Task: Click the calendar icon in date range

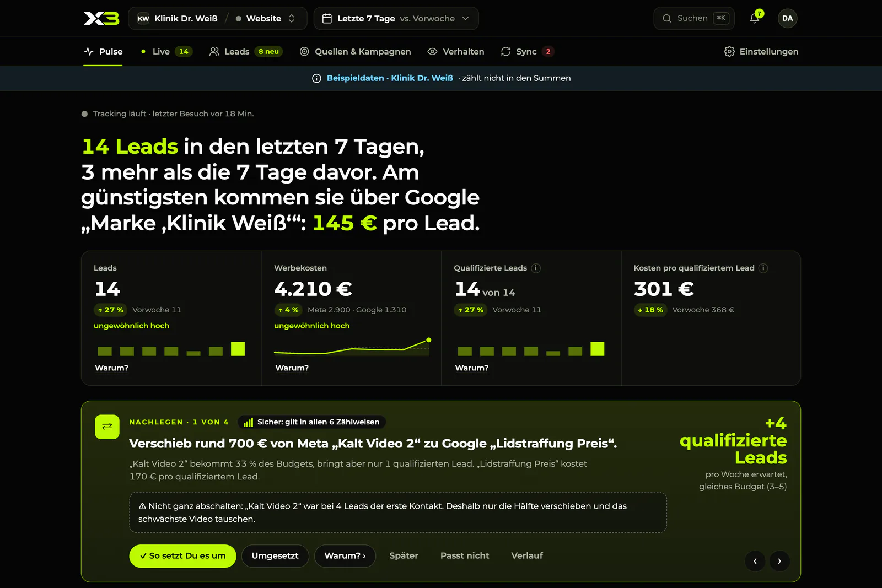Action: [327, 18]
